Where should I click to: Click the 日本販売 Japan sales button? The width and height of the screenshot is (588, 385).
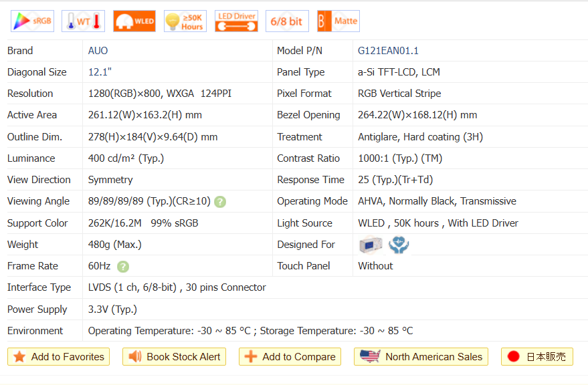[536, 357]
